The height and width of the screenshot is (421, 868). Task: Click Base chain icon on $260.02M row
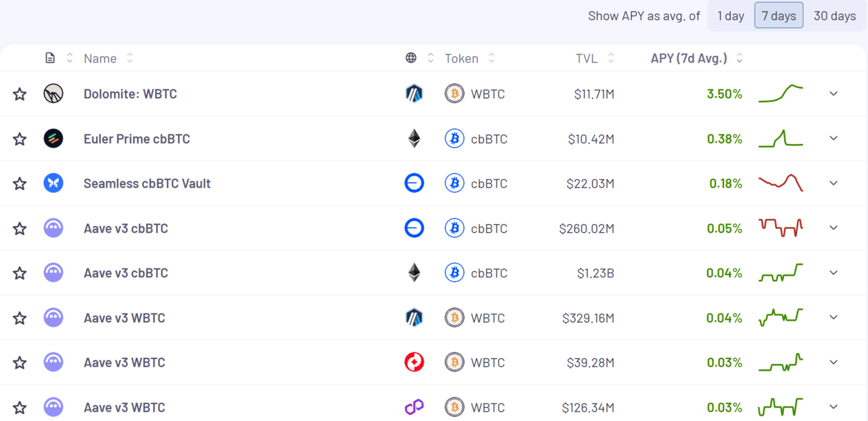click(x=415, y=228)
